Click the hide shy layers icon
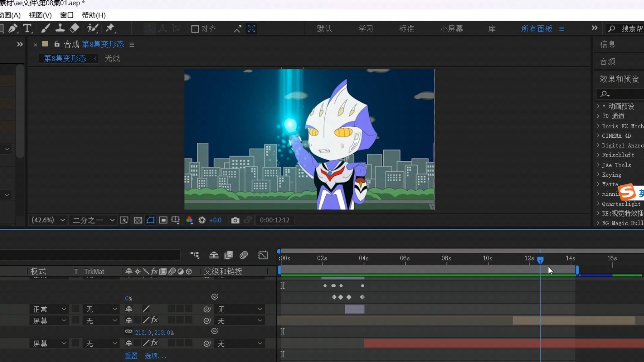 pyautogui.click(x=214, y=255)
